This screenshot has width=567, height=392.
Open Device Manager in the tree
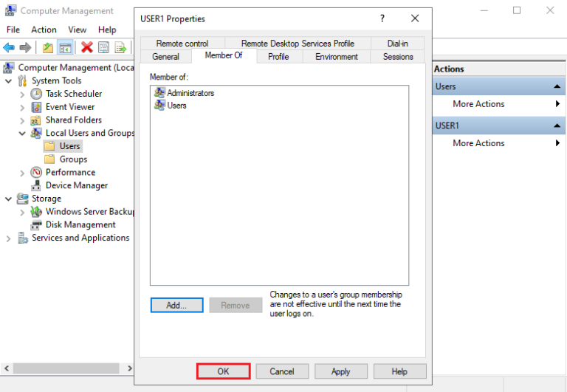[76, 185]
